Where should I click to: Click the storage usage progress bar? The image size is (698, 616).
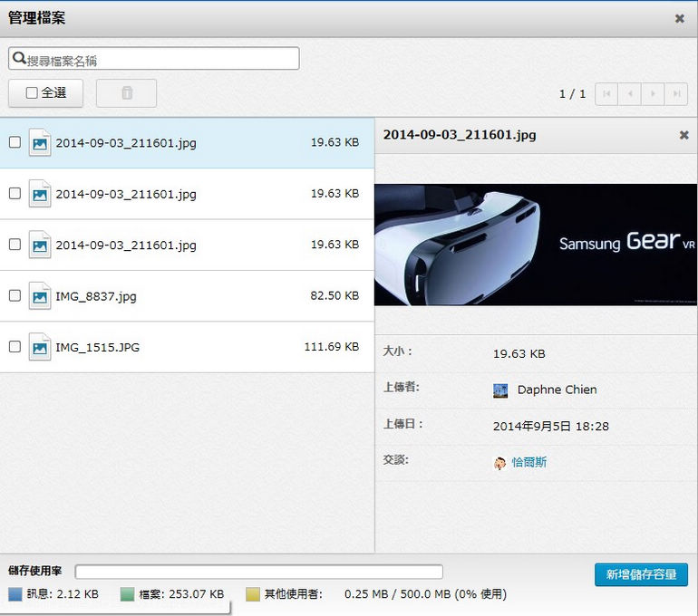[258, 572]
